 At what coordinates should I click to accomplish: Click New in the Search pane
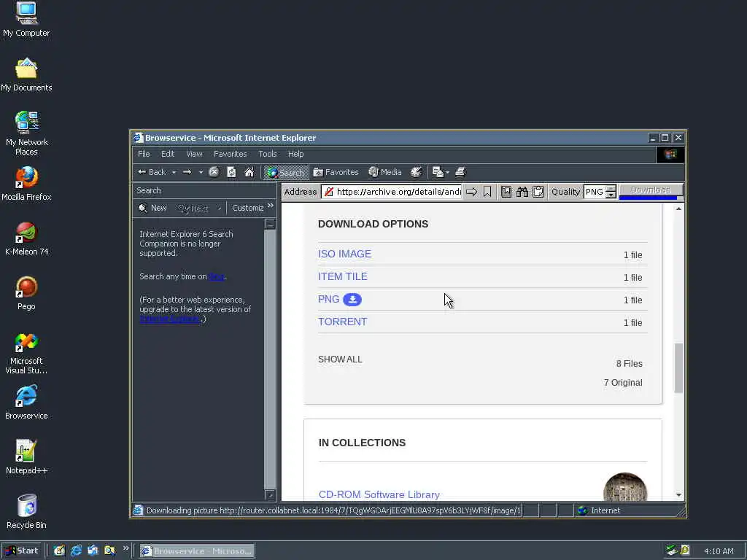pos(152,208)
